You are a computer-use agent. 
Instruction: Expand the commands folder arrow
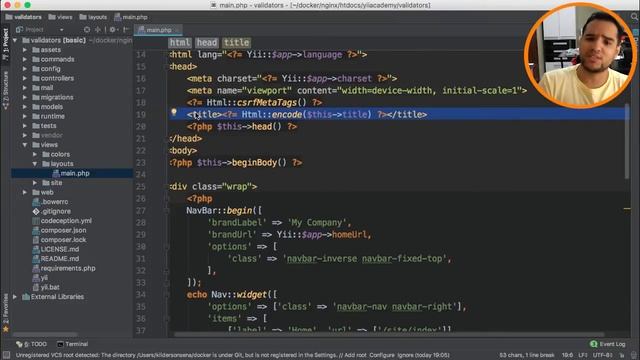25,59
